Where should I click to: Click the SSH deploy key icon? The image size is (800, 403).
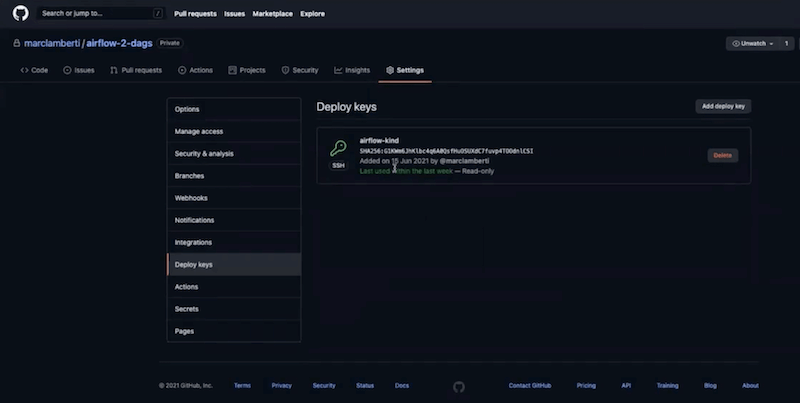[338, 153]
